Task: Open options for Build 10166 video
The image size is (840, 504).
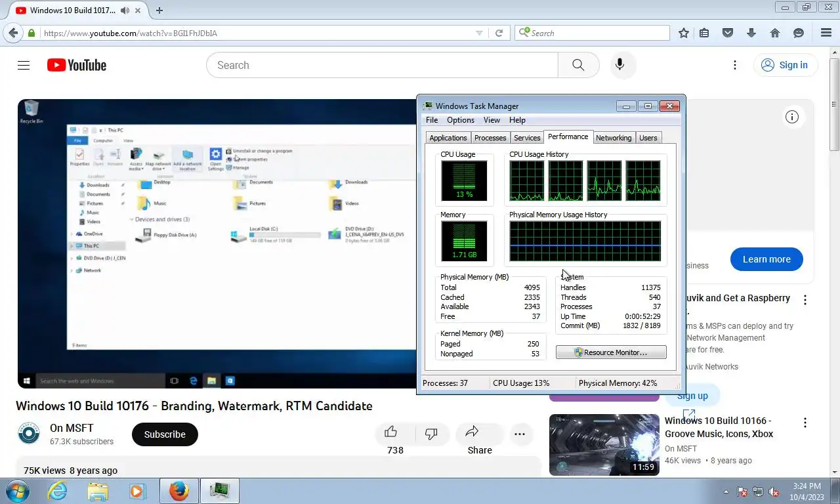Action: pos(805,423)
